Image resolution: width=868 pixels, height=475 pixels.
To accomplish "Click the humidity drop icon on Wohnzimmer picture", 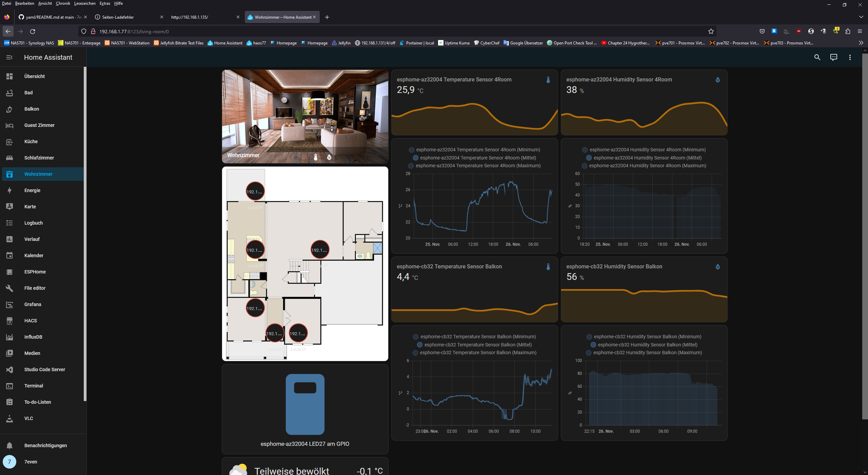I will 329,157.
